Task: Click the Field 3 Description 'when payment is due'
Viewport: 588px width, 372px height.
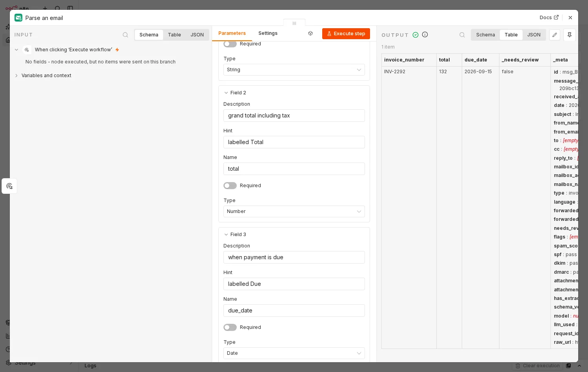Action: pos(294,257)
